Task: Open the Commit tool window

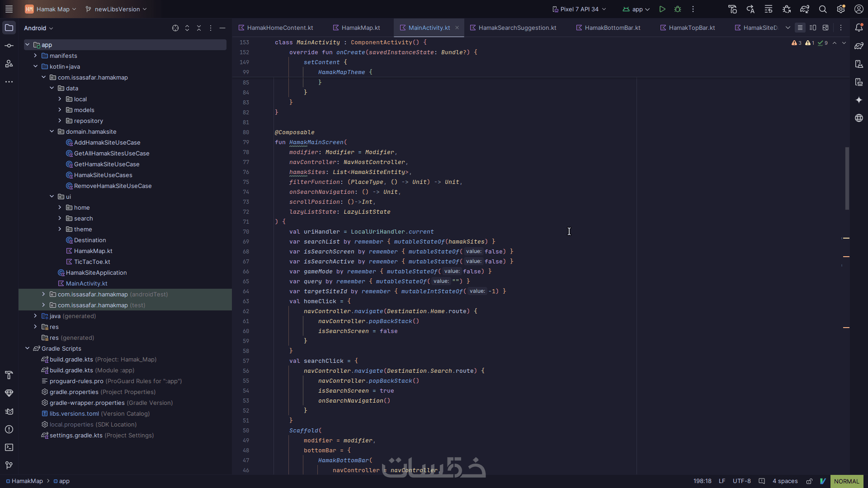Action: tap(9, 46)
